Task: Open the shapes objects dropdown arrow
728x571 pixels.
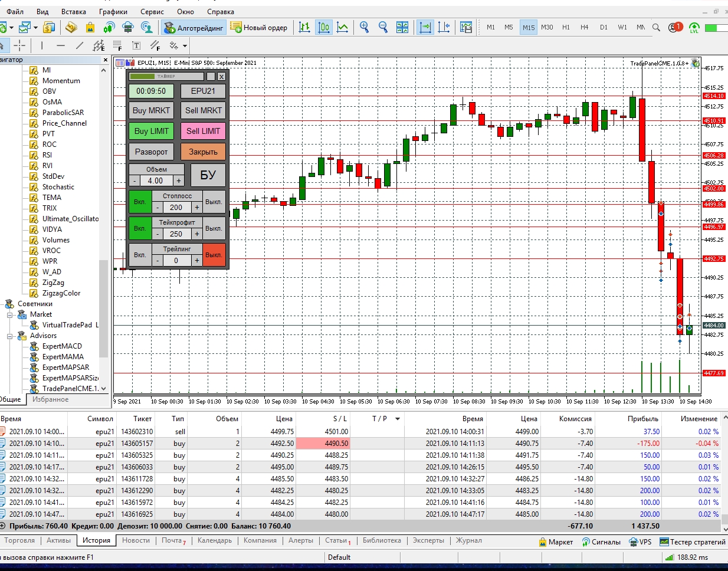Action: pos(185,45)
